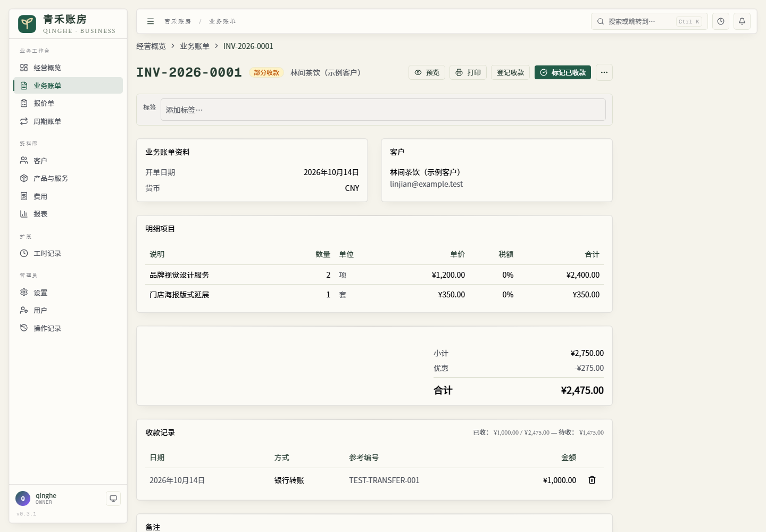Select the 品牌视觉设计服务 line item
The height and width of the screenshot is (532, 766).
(x=374, y=275)
